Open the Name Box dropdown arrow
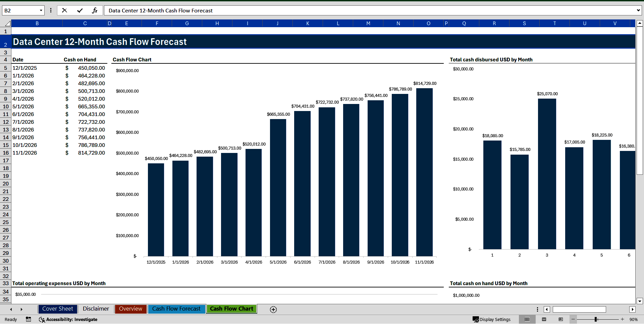The height and width of the screenshot is (324, 644). pyautogui.click(x=42, y=10)
